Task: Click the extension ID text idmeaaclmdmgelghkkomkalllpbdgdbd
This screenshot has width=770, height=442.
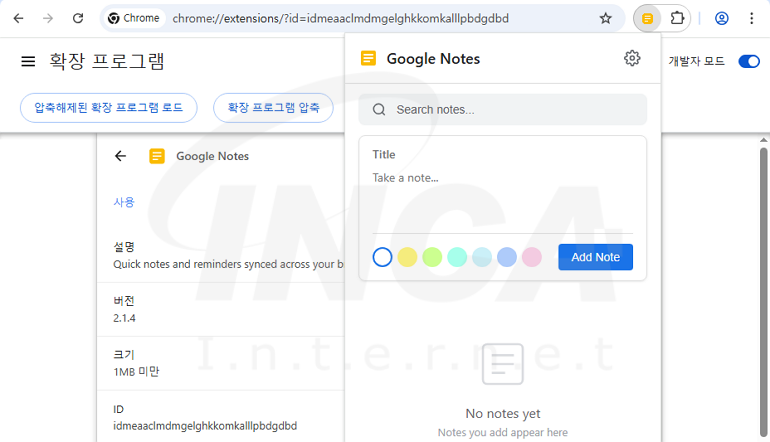Action: pyautogui.click(x=205, y=426)
